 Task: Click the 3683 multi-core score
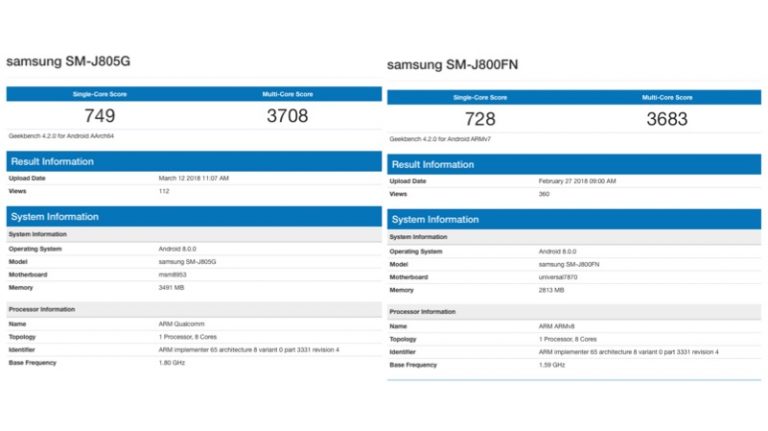[667, 119]
